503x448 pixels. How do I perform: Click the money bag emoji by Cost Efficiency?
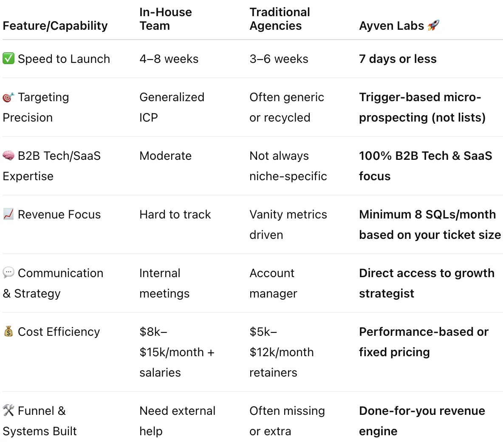click(8, 332)
